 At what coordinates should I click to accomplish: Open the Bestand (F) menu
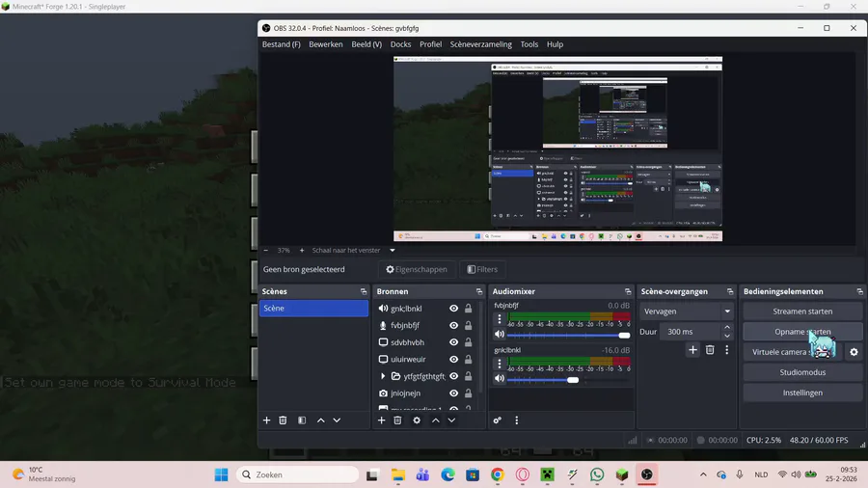pyautogui.click(x=282, y=44)
